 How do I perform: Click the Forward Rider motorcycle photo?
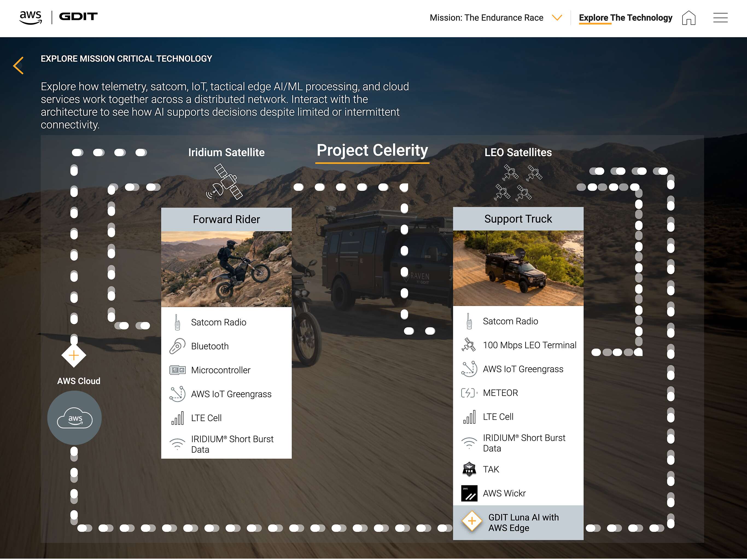(x=226, y=269)
